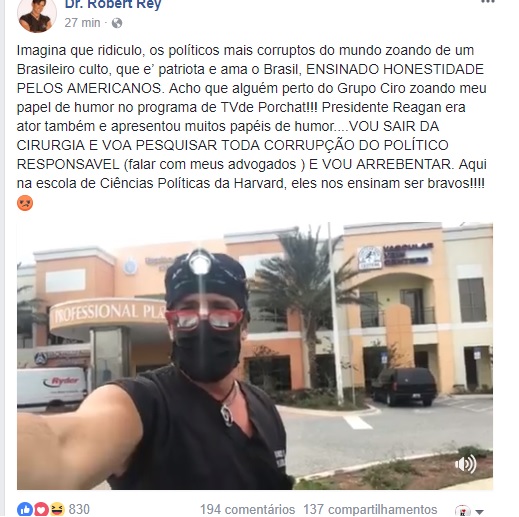Click the blue Like reaction icon
Viewport: 519px width, 517px height.
pyautogui.click(x=25, y=510)
